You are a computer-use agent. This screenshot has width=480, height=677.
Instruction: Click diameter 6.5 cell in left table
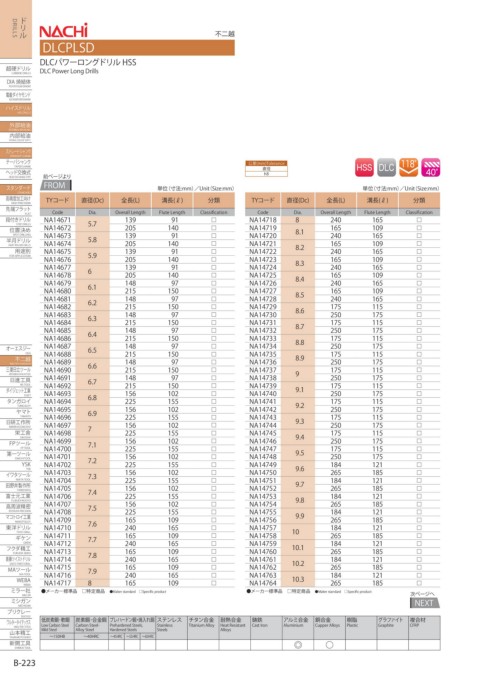(x=92, y=350)
